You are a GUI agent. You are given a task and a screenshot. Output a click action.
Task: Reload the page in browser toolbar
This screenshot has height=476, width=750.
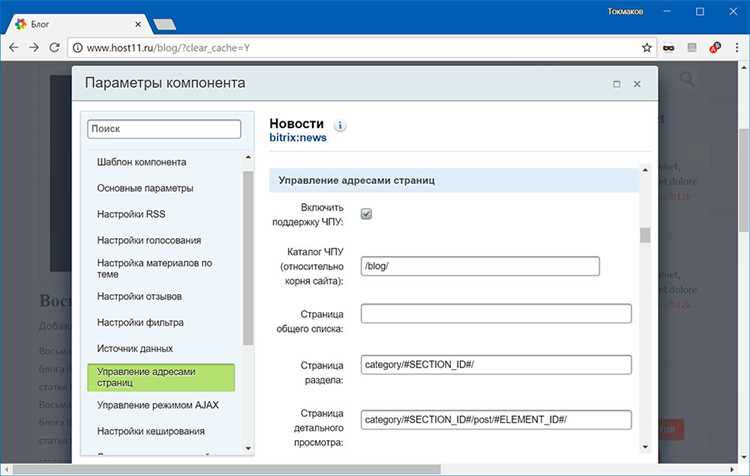pos(55,48)
